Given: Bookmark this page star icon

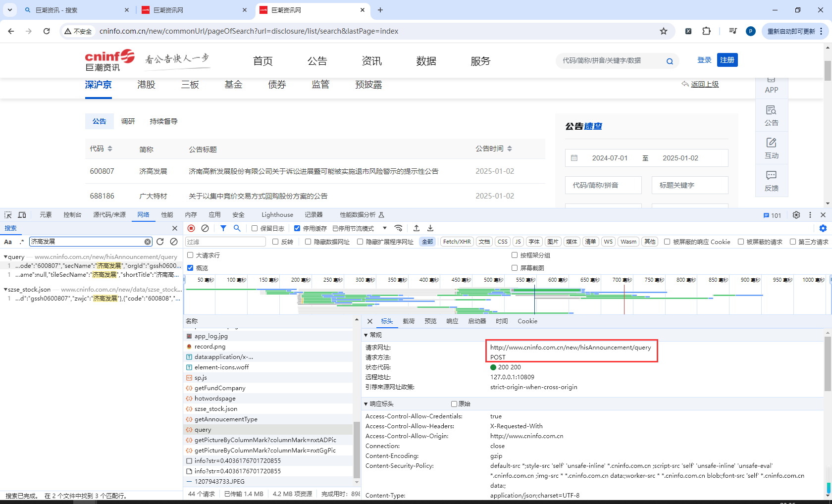Looking at the screenshot, I should [664, 31].
